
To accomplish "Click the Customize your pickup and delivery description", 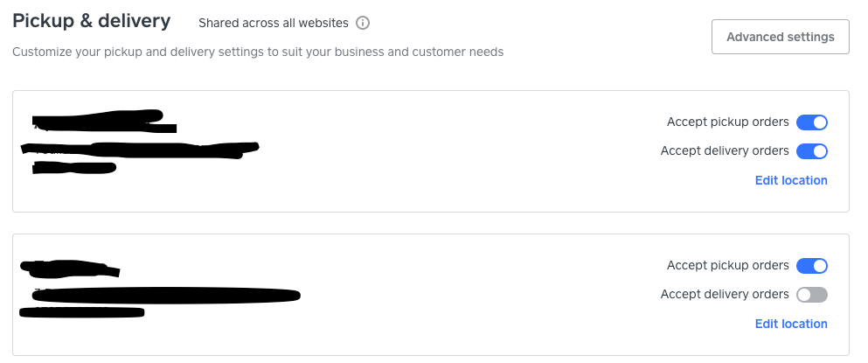I will (x=258, y=52).
